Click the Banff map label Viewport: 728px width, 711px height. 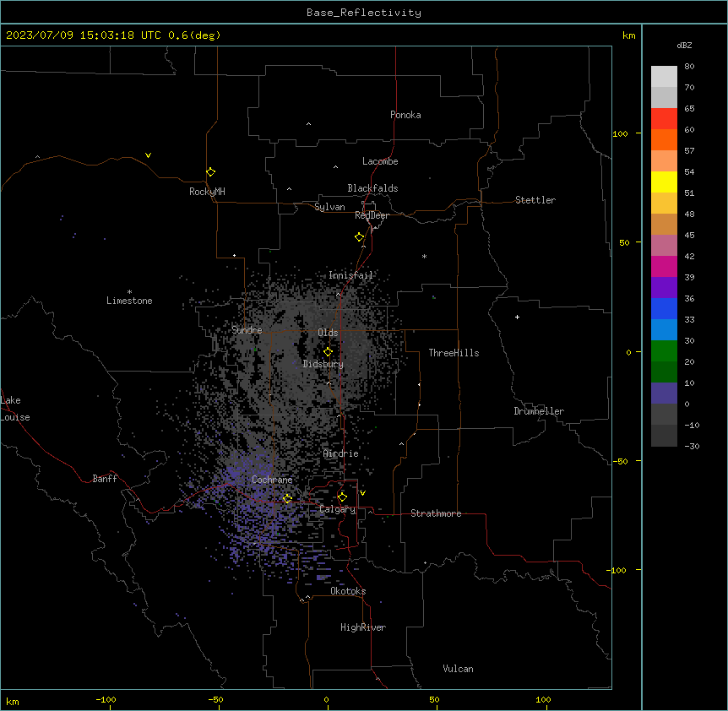point(105,479)
